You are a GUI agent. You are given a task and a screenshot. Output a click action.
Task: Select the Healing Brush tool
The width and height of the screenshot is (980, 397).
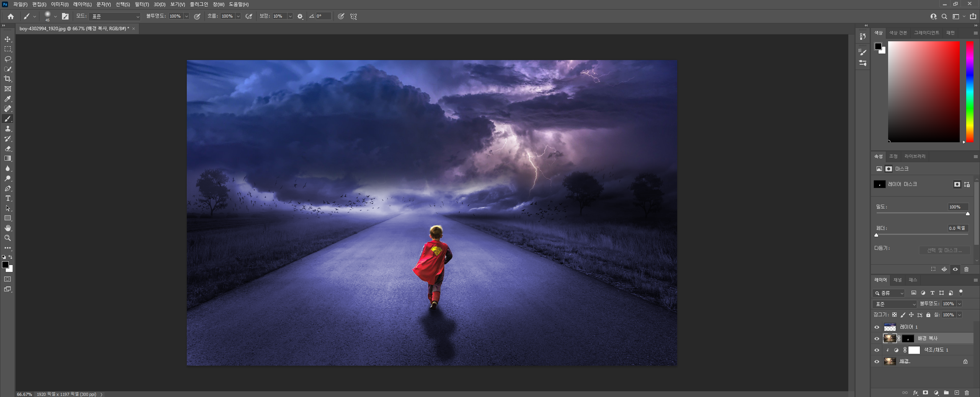[x=8, y=109]
